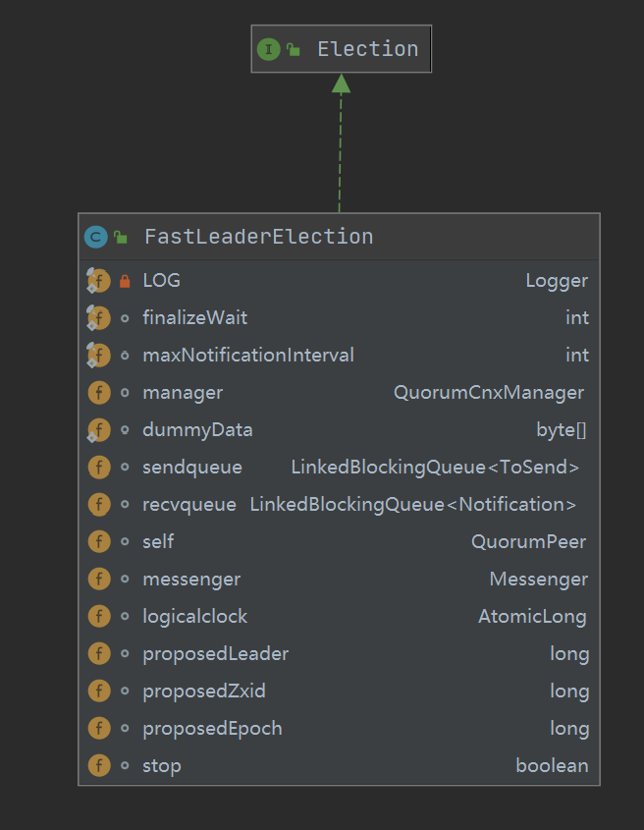644x830 pixels.
Task: Select the stop field name
Action: (x=161, y=766)
